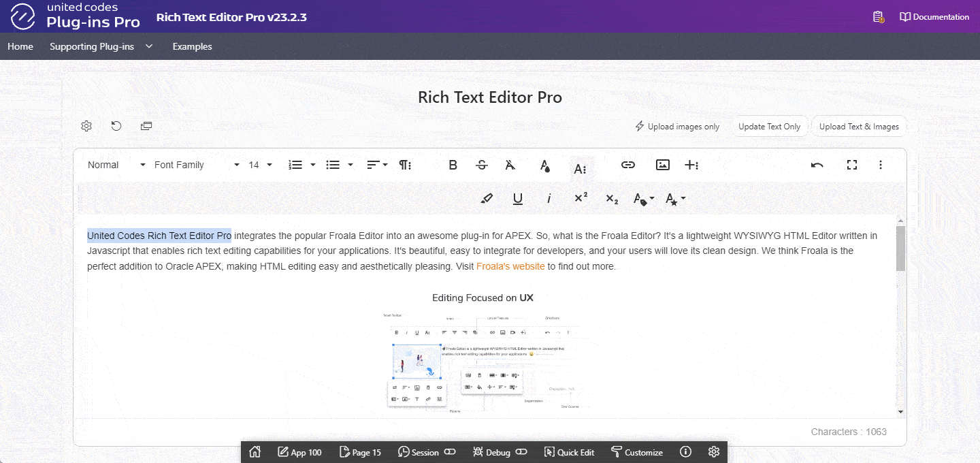Open the Session developer menu
The image size is (980, 463).
click(x=419, y=452)
